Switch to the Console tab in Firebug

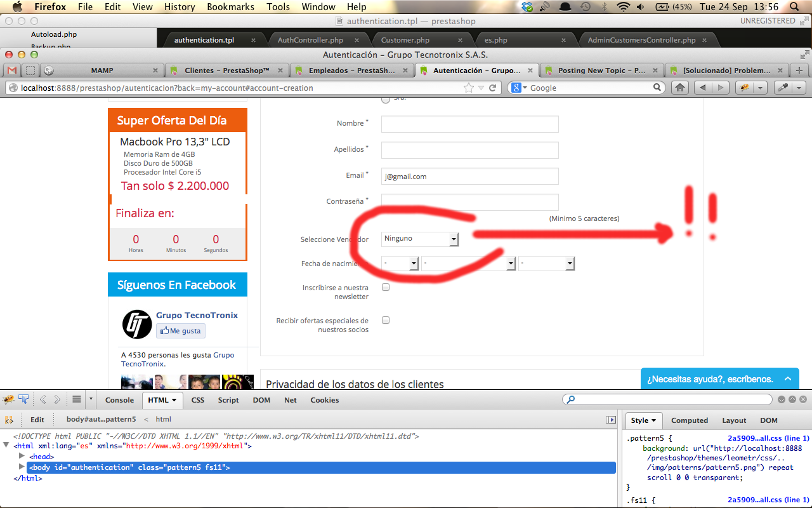pos(119,400)
